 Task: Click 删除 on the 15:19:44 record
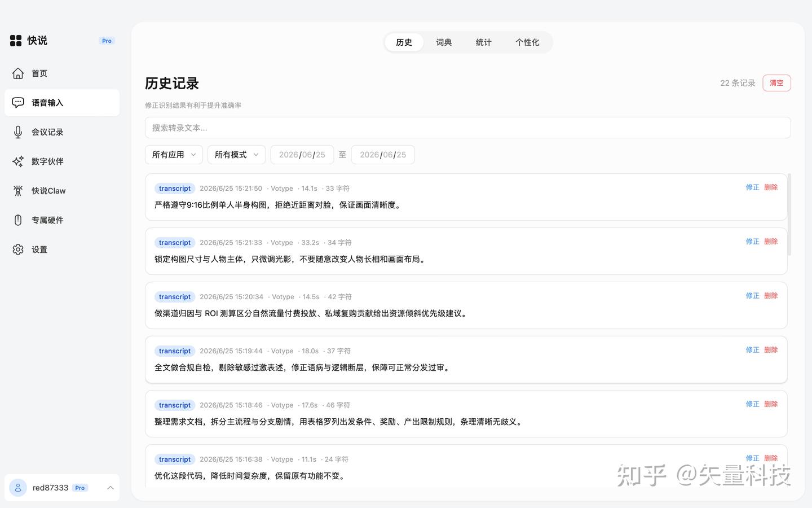point(771,350)
